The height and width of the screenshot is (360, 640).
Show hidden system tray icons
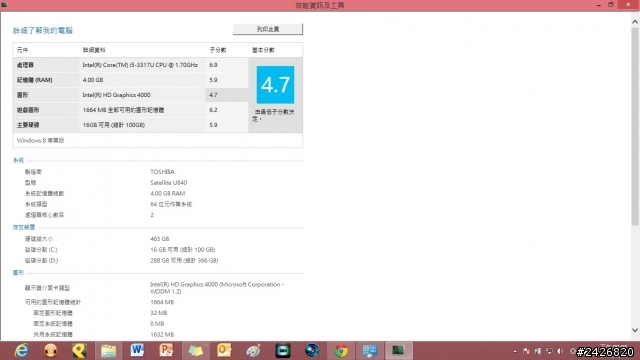point(515,351)
